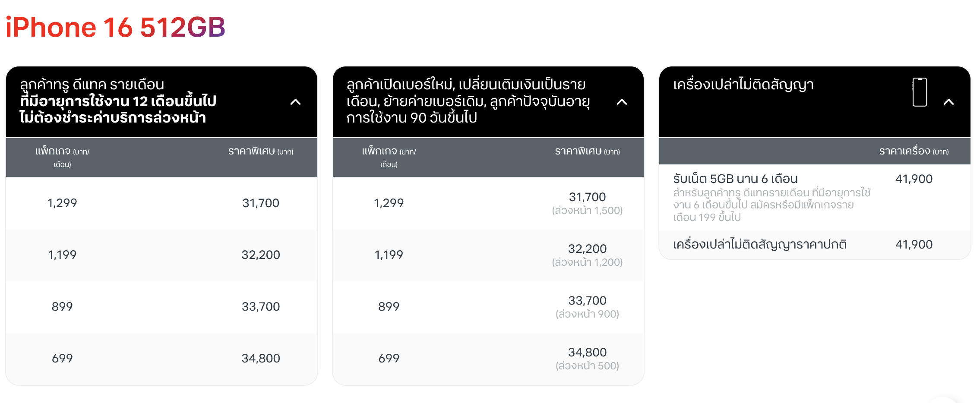
Task: Click the 1,199 package in new-number table
Action: pos(389,255)
